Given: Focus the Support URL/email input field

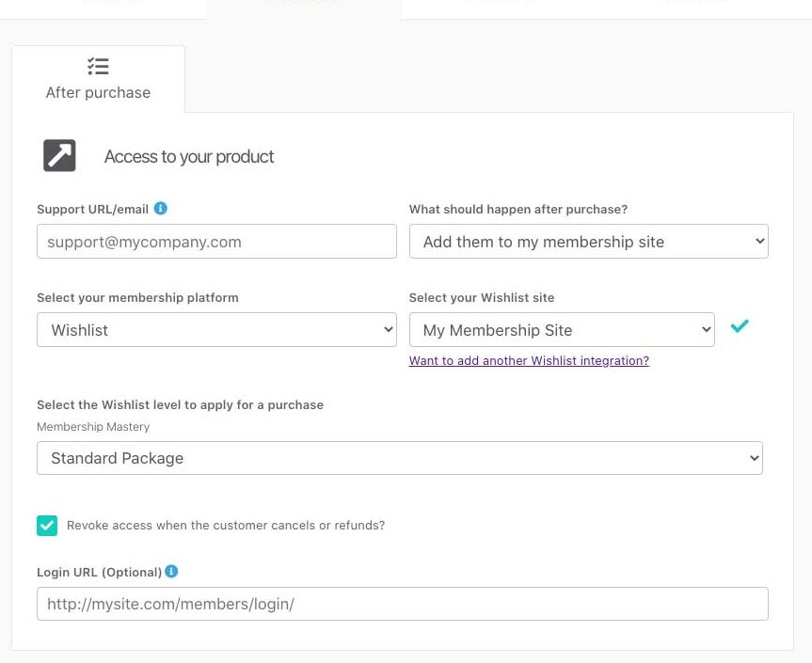Looking at the screenshot, I should (216, 242).
